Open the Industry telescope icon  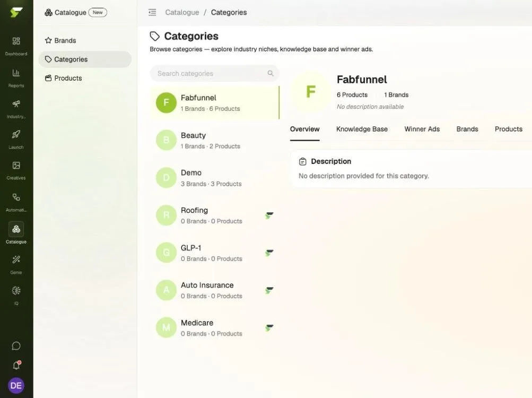pyautogui.click(x=16, y=103)
